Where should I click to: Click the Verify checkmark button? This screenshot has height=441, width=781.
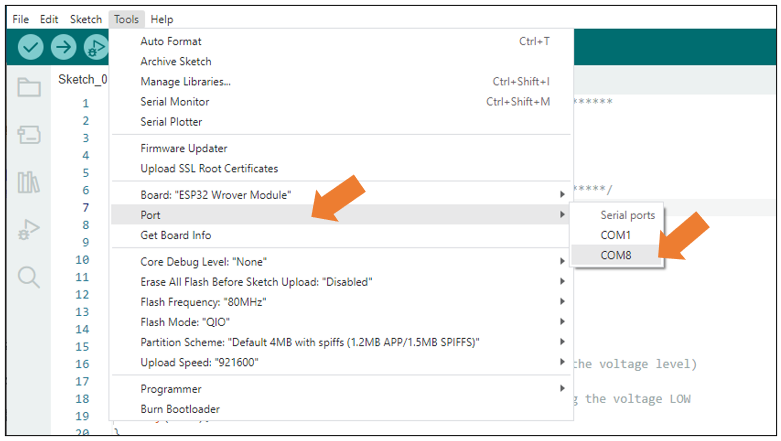31,47
